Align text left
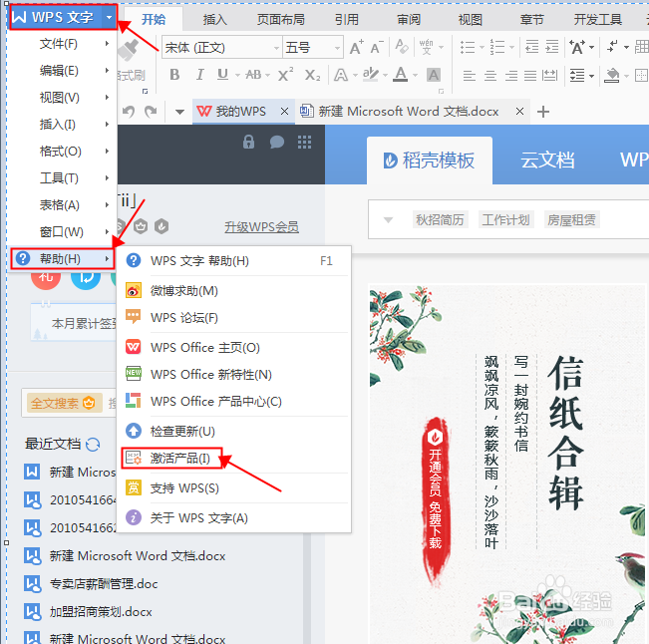 click(469, 76)
